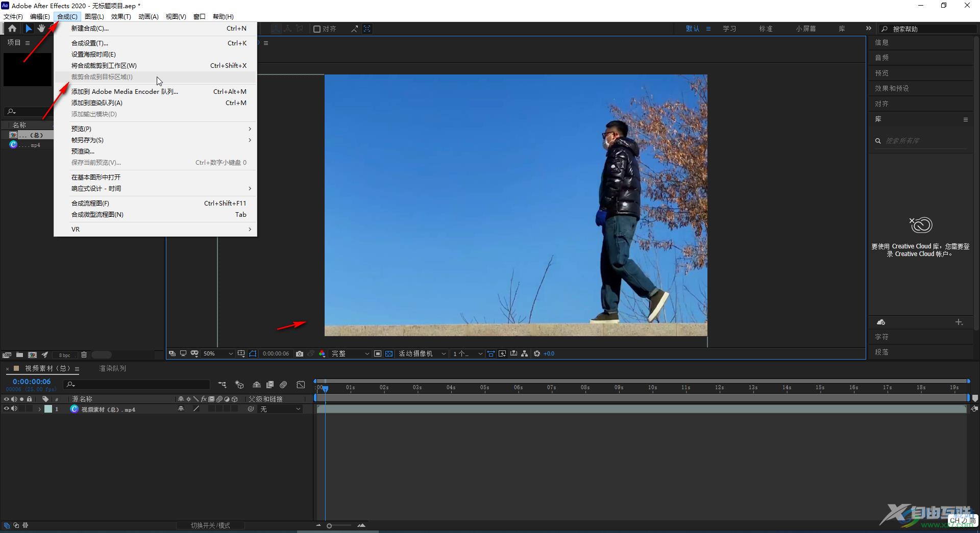Viewport: 980px width, 533px height.
Task: Click the timeline zoom slider
Action: tap(339, 525)
